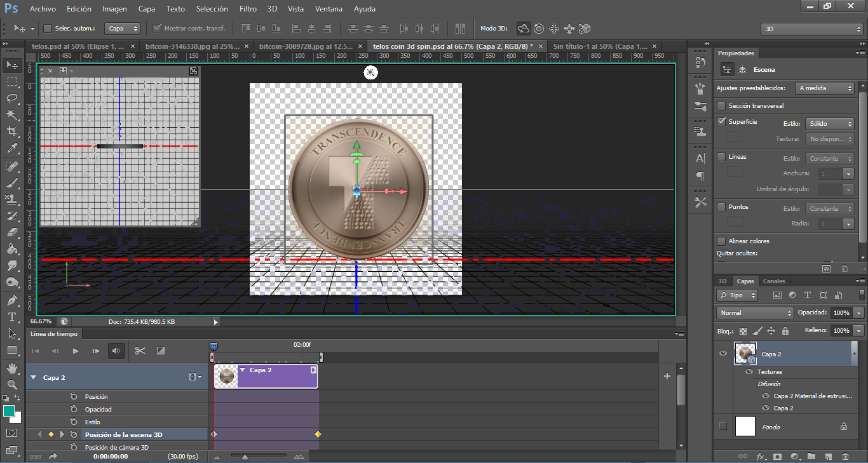Toggle visibility of Texturas sublayer
This screenshot has height=463, width=868.
pos(750,372)
